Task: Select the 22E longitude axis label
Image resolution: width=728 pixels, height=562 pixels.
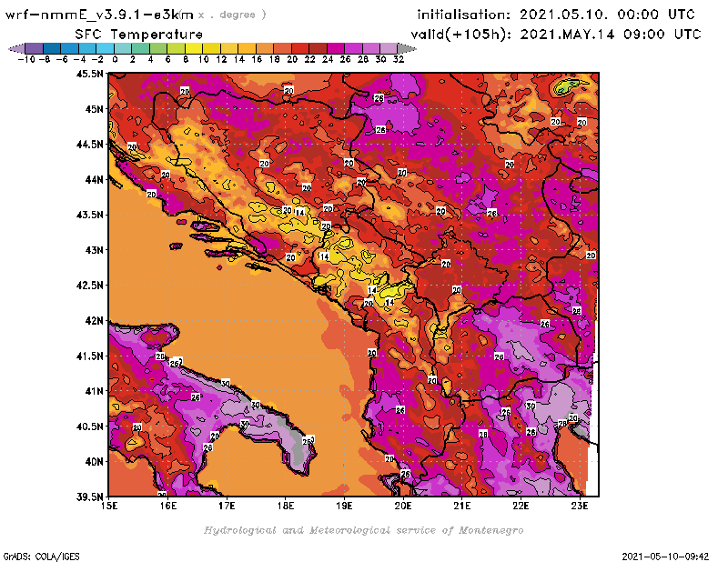Action: [x=521, y=506]
